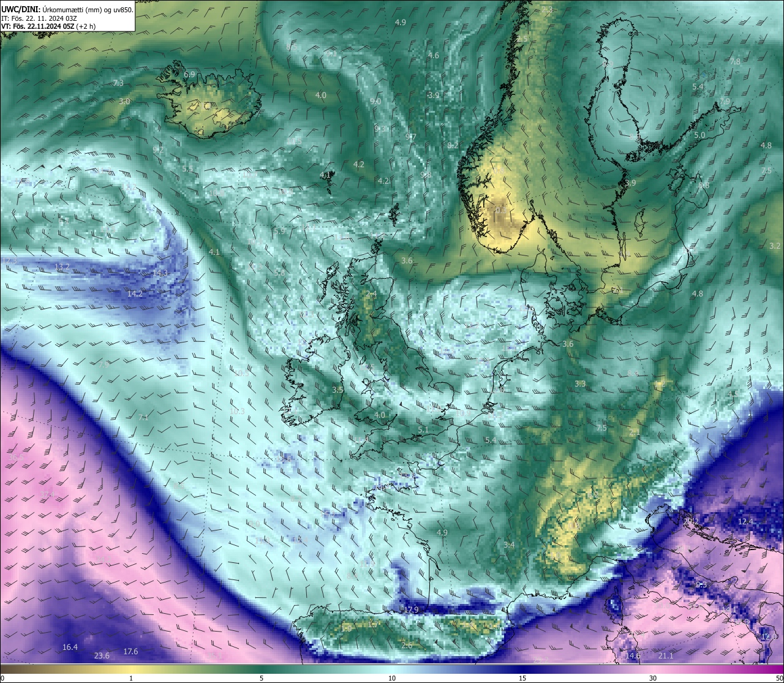Click the 8.2 value near the Norwegian coast
The width and height of the screenshot is (784, 683).
click(453, 146)
